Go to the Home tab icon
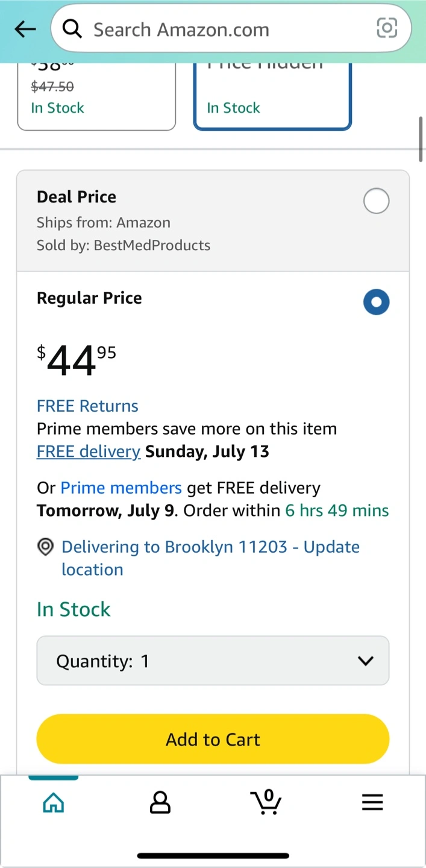The height and width of the screenshot is (868, 426). coord(54,802)
